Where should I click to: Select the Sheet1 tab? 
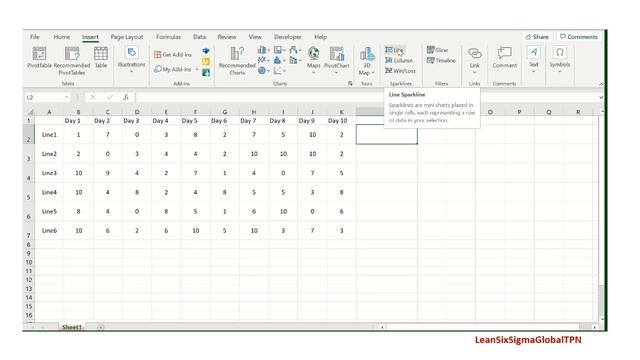click(x=72, y=327)
